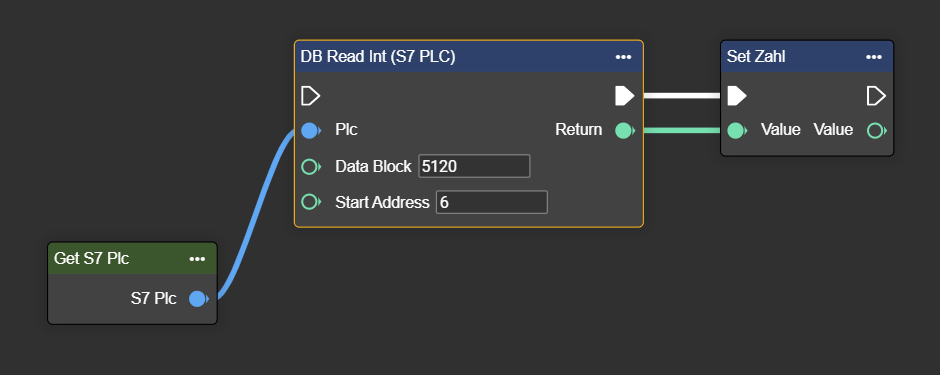Open the DB Read Int node options menu
Image resolution: width=940 pixels, height=375 pixels.
pos(623,57)
